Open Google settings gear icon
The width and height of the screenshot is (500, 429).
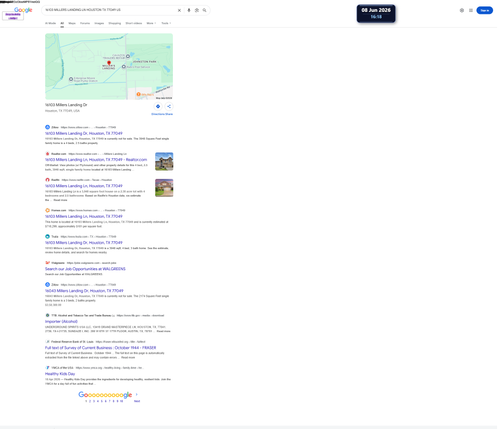coord(462,10)
